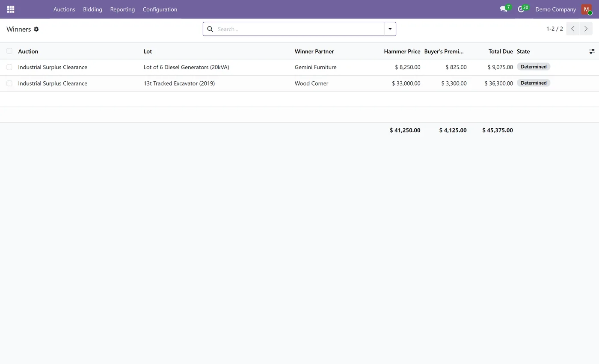Click the Industrial Surplus Clearance cell for Excavator
This screenshot has width=599, height=364.
click(53, 83)
